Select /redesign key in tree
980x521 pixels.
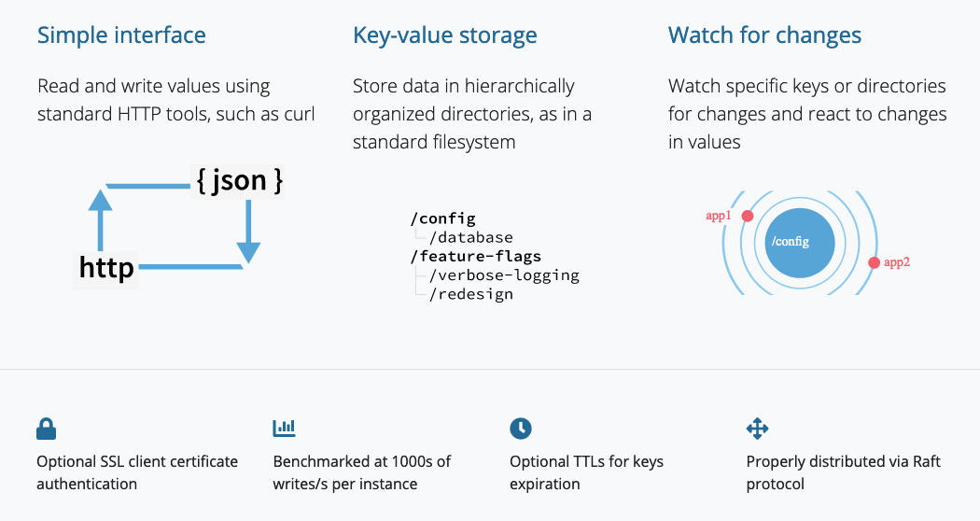pyautogui.click(x=470, y=293)
